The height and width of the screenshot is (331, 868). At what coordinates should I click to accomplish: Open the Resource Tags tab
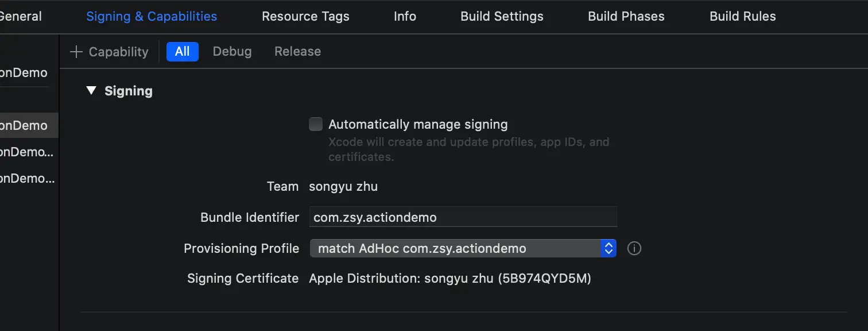click(305, 16)
